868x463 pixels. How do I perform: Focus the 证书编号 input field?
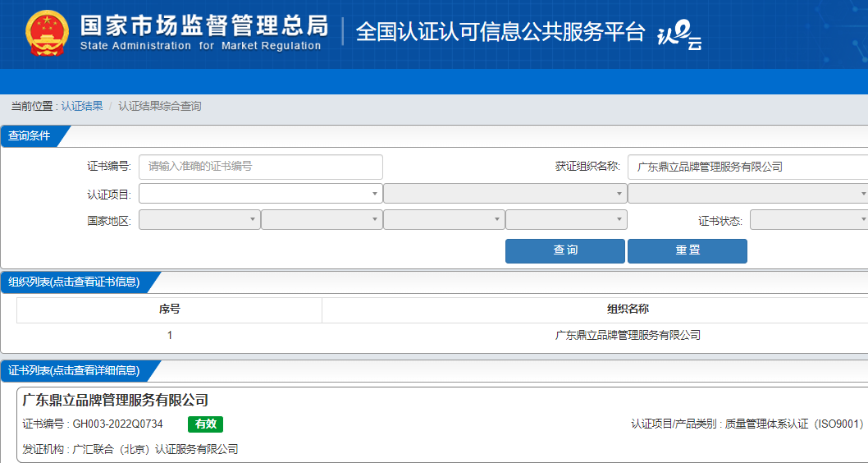[x=261, y=167]
